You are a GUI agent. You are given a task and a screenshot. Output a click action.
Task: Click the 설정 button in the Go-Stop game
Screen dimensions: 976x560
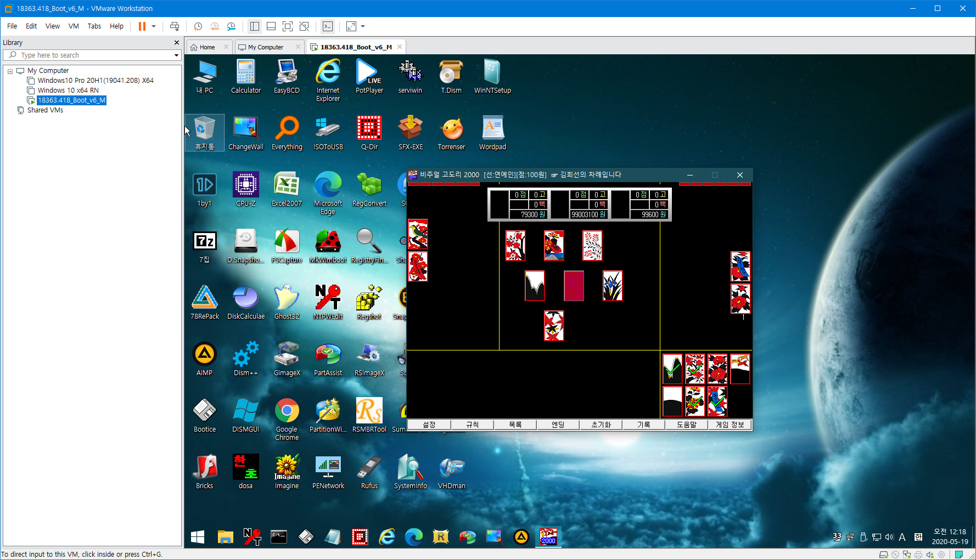[429, 425]
